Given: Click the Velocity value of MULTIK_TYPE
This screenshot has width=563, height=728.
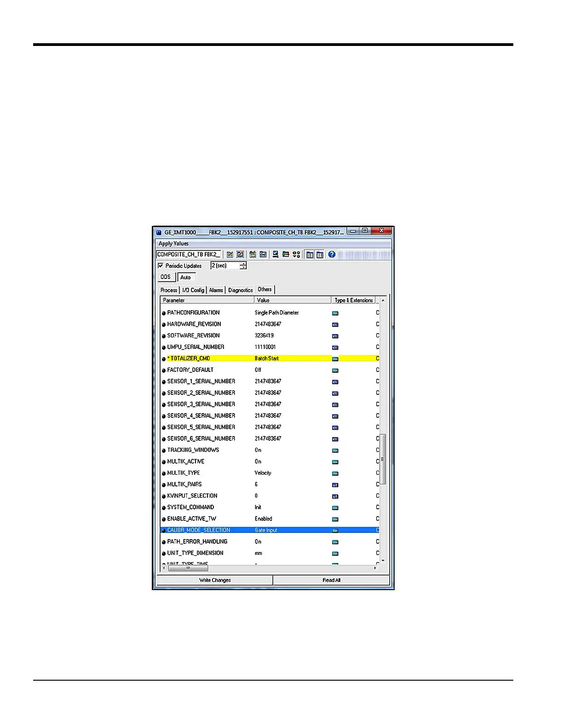Looking at the screenshot, I should [263, 473].
